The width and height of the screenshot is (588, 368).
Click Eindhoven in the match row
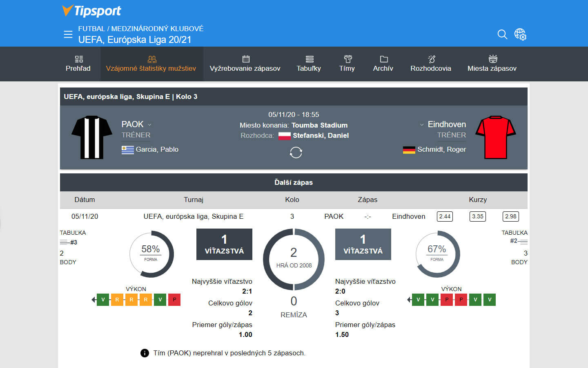pos(409,216)
